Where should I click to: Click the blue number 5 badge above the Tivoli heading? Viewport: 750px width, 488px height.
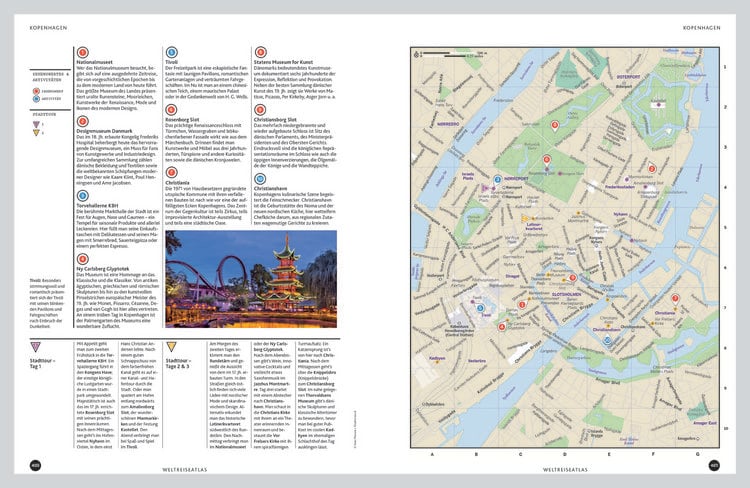tap(171, 53)
